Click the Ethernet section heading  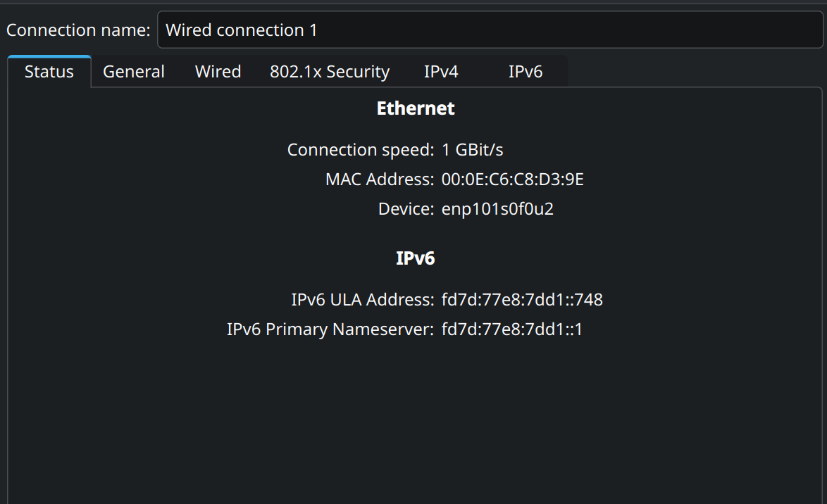[415, 108]
